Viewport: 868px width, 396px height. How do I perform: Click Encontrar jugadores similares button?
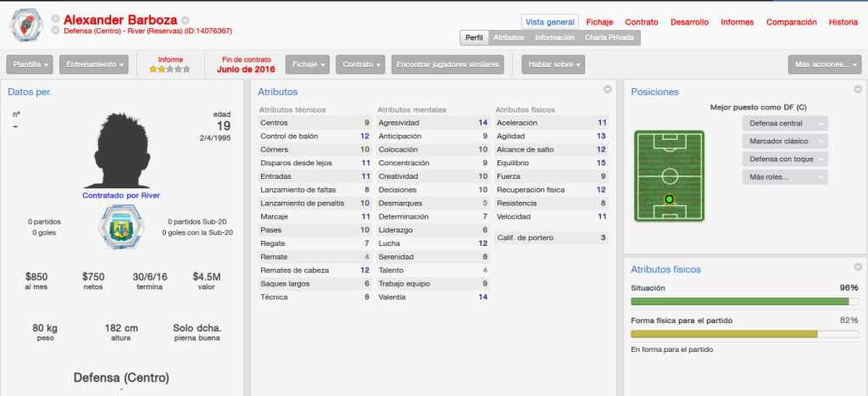[x=448, y=64]
